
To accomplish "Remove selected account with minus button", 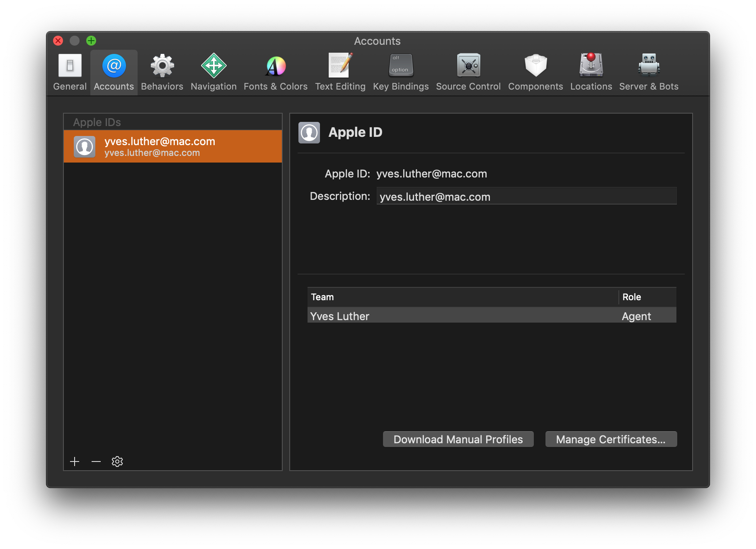I will pyautogui.click(x=96, y=462).
